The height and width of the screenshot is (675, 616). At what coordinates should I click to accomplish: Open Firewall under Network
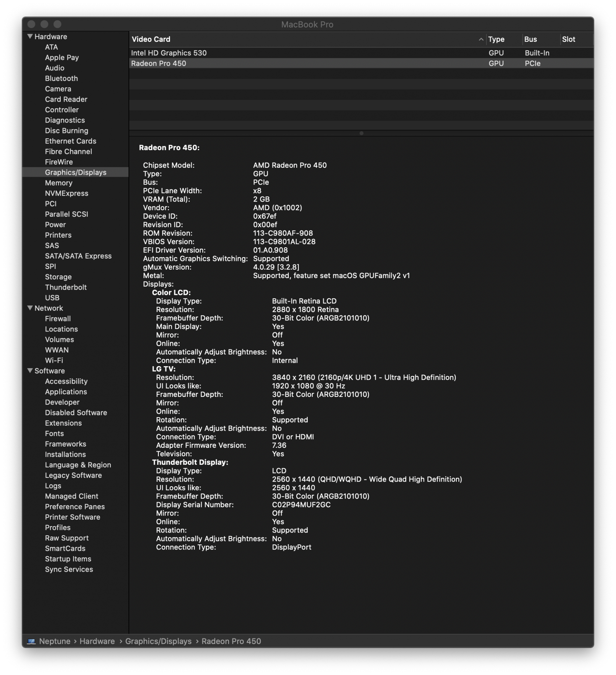[58, 319]
